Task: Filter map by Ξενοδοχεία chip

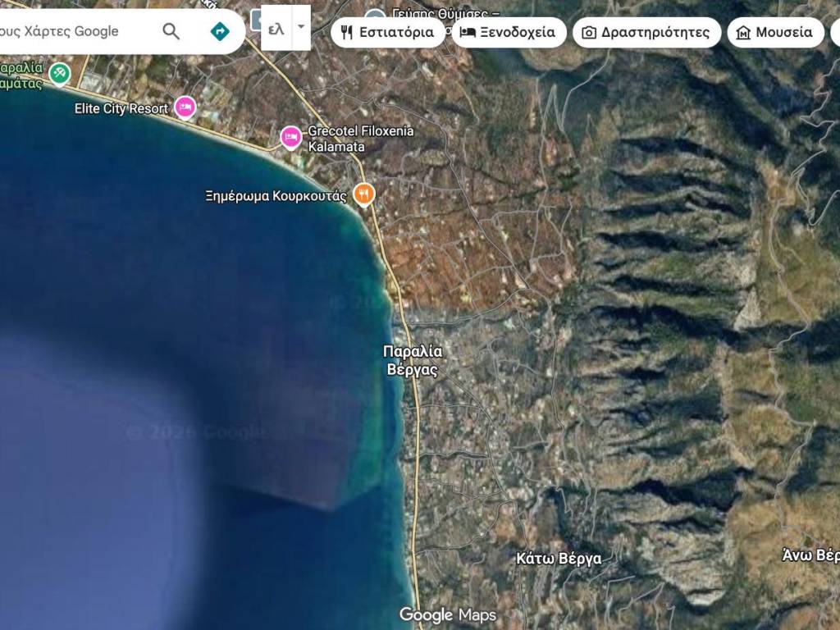Action: pos(509,33)
